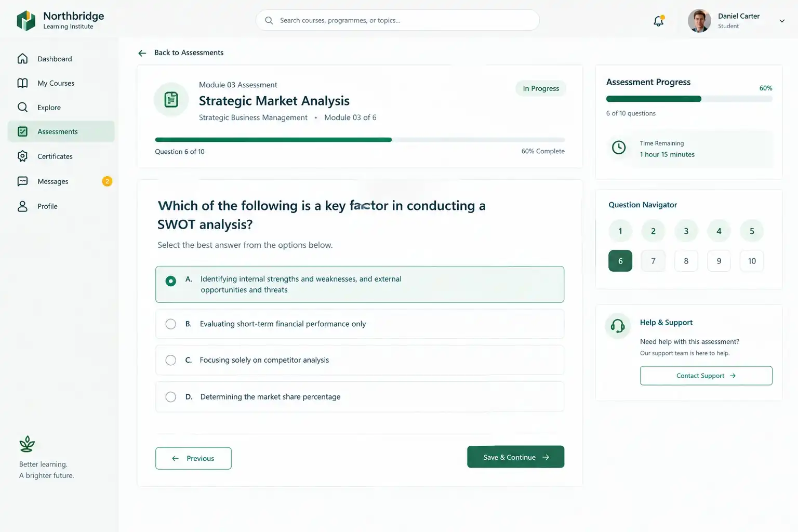Go to question 7 in navigator
This screenshot has width=798, height=532.
[x=653, y=261]
